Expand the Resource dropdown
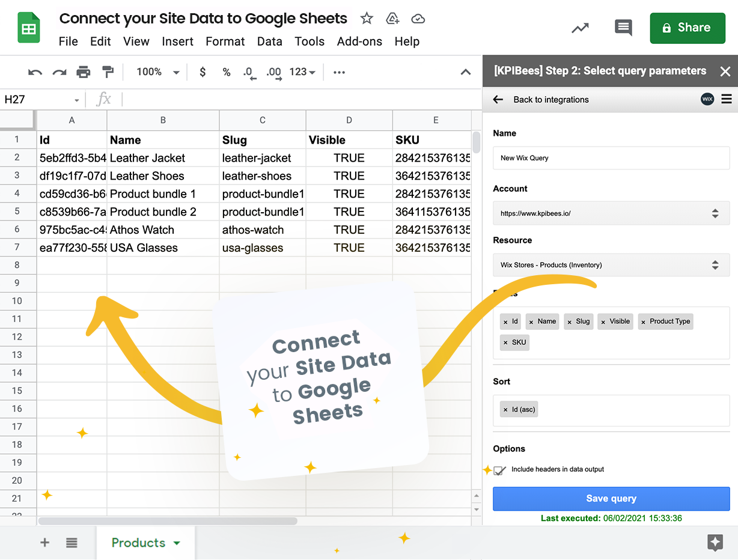The image size is (738, 560). click(x=611, y=265)
